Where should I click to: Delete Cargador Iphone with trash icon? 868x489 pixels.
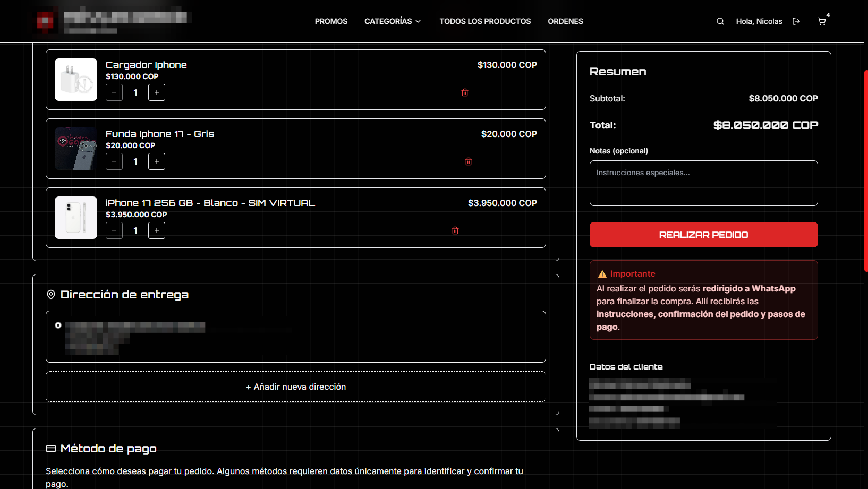click(465, 92)
